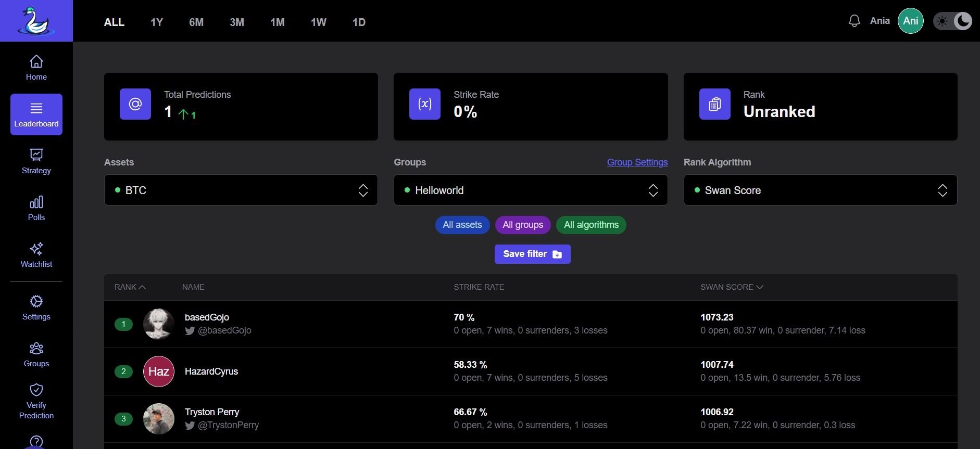Sort table by the RANK column
Image resolution: width=980 pixels, height=449 pixels.
tap(130, 287)
